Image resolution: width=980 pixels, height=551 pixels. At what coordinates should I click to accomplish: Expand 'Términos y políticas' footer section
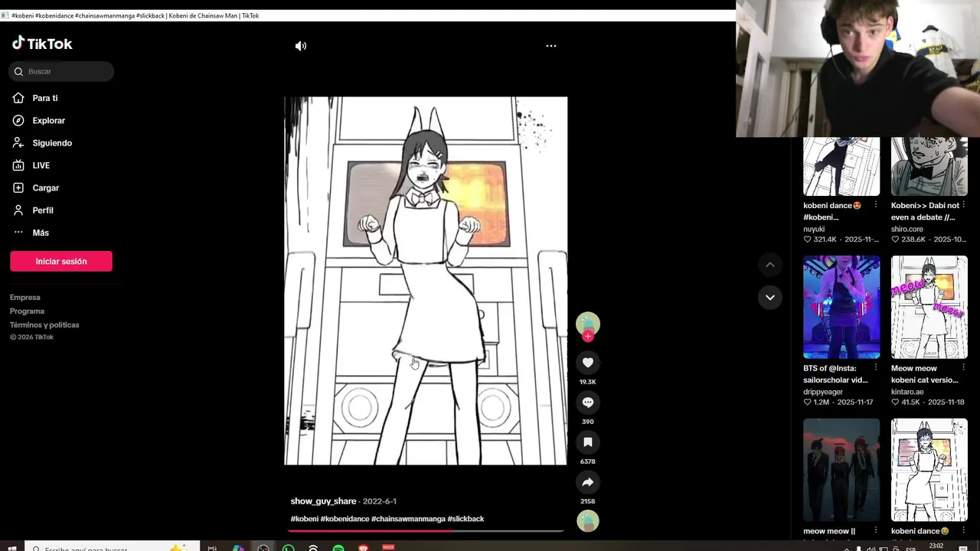pos(44,325)
